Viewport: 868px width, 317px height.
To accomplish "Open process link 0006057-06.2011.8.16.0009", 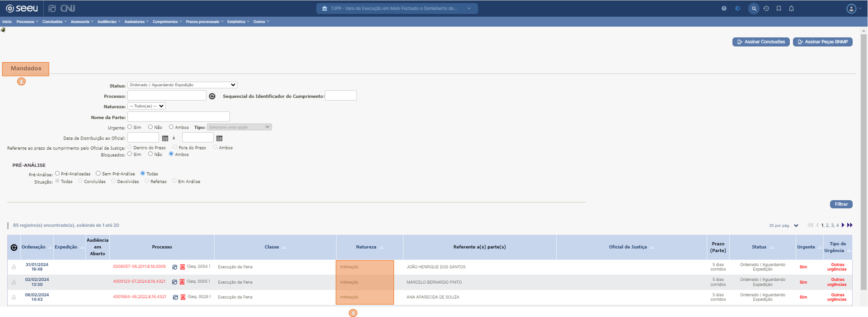I will coord(139,266).
